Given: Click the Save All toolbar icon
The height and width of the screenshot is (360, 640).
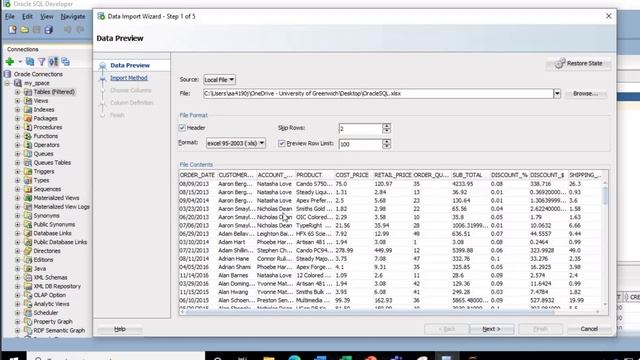Looking at the screenshot, I should [49, 29].
